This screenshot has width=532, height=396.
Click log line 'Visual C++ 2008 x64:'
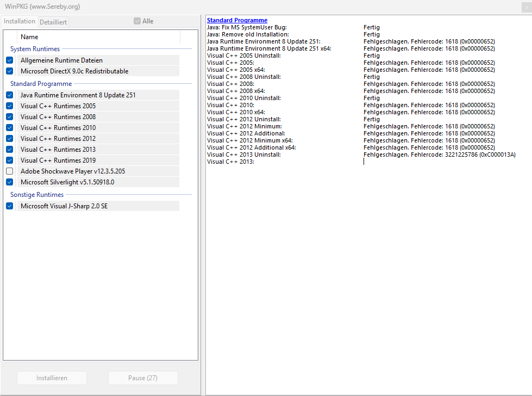pos(236,91)
